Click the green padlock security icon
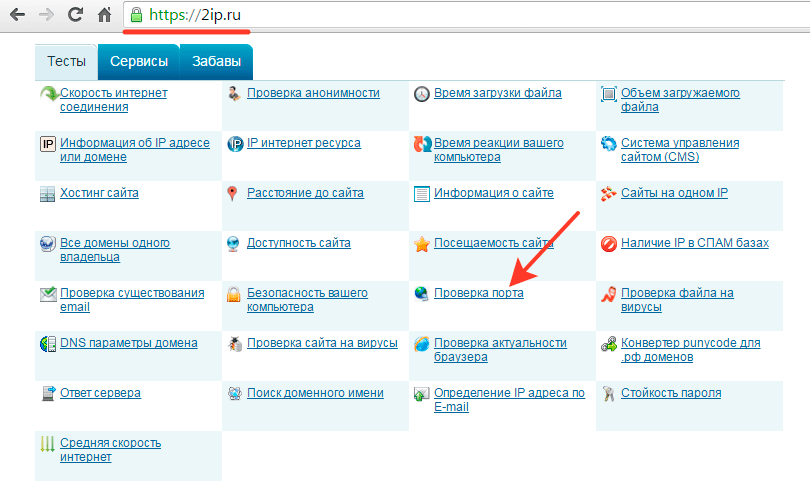This screenshot has width=810, height=492. (x=137, y=16)
